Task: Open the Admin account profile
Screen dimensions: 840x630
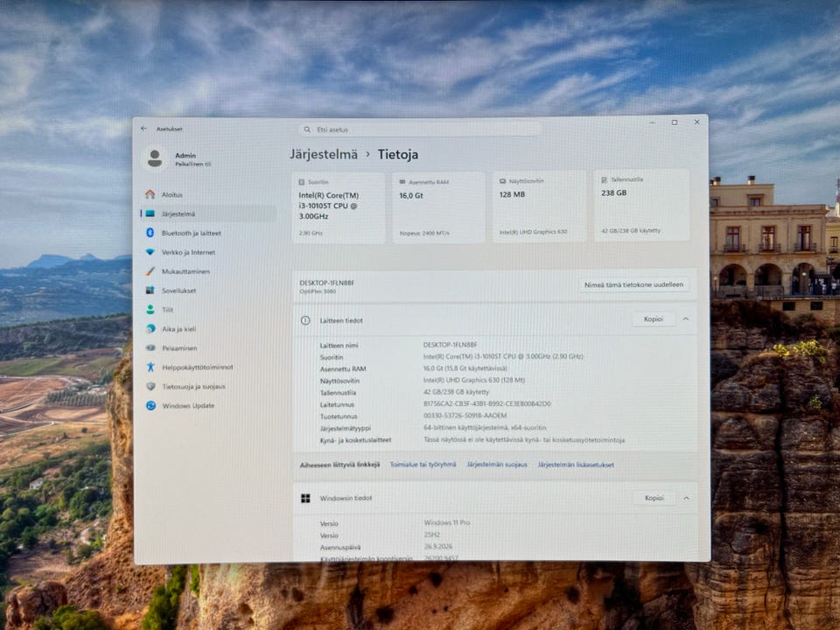Action: point(178,159)
